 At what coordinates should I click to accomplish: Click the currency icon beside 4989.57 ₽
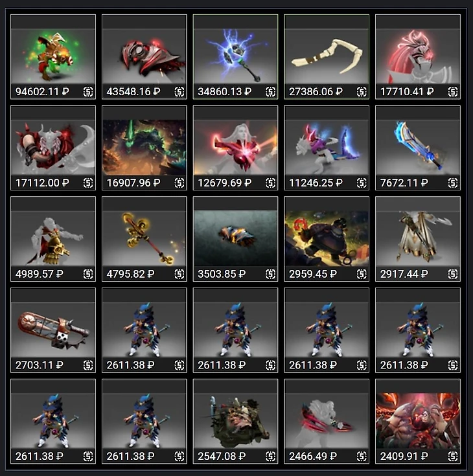tap(88, 274)
